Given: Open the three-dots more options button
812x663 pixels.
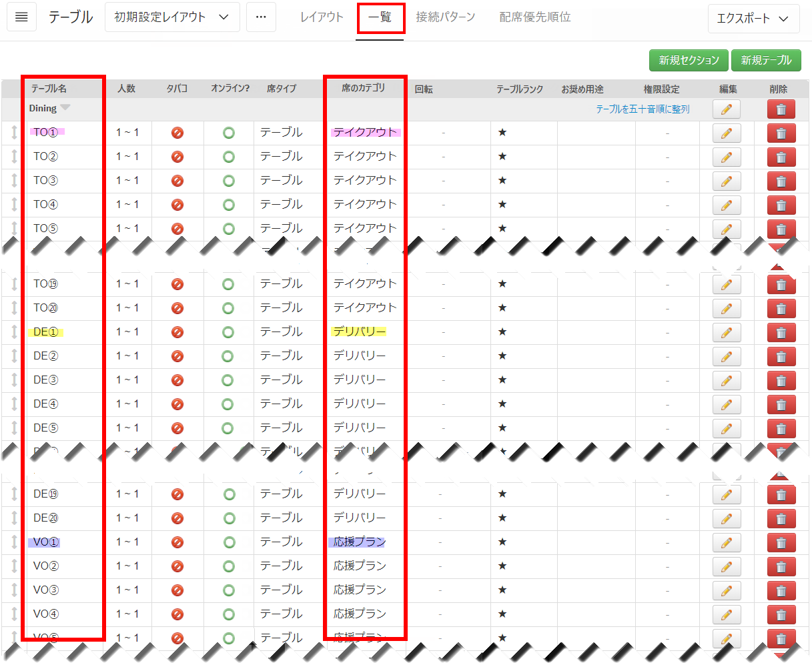Looking at the screenshot, I should pos(261,17).
